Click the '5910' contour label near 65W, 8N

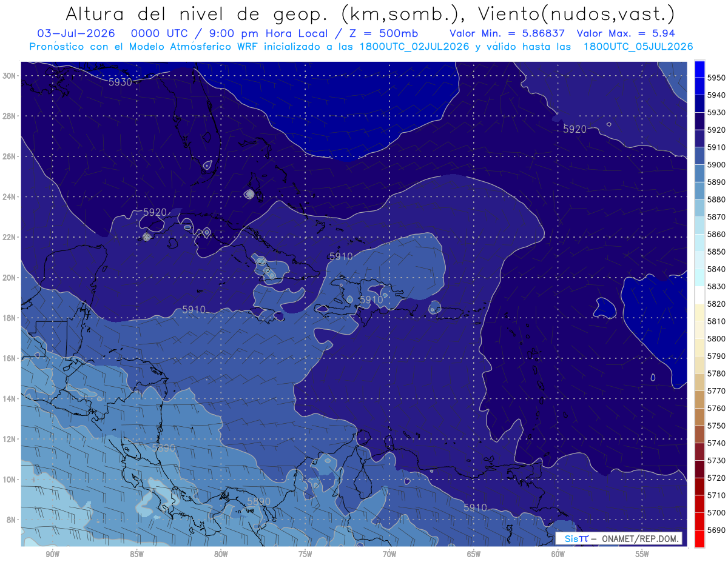tap(475, 507)
